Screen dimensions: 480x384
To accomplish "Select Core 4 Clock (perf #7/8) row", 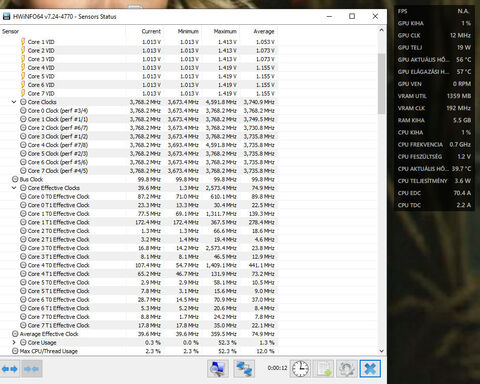I will pos(139,145).
